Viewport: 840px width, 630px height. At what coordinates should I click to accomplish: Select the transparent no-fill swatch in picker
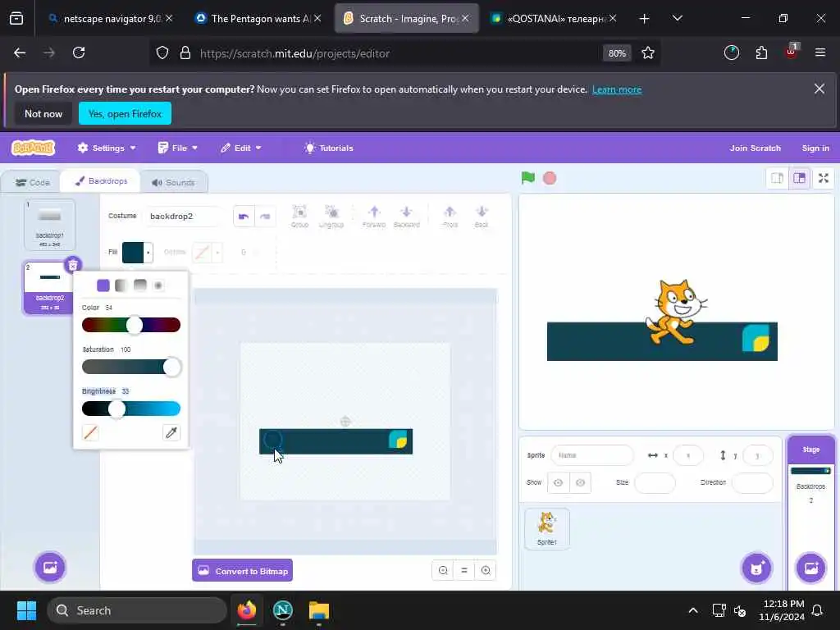tap(90, 432)
